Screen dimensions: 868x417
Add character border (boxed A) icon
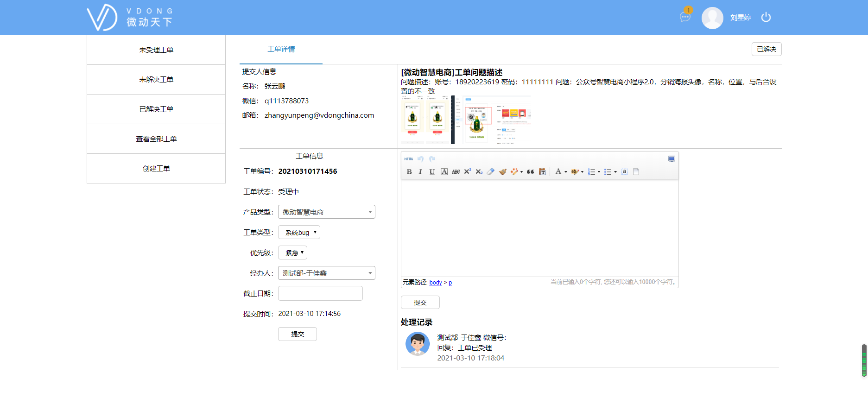pos(444,172)
